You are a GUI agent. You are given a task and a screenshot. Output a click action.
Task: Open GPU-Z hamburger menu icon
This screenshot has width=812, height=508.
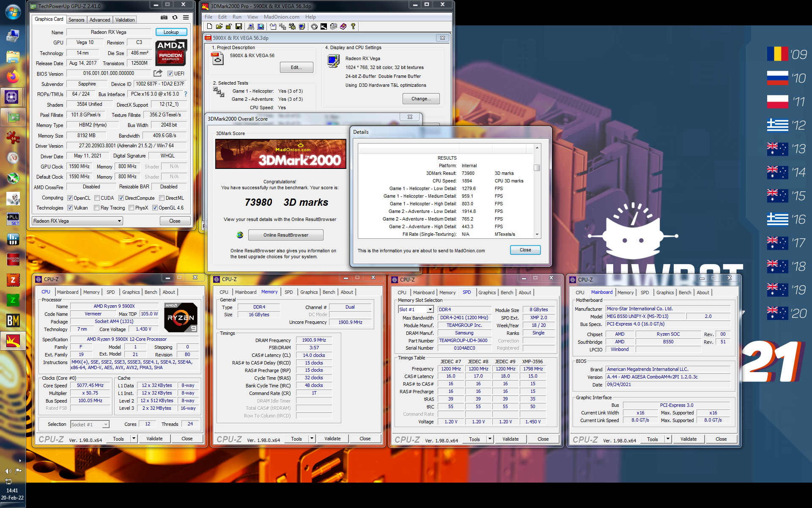(x=186, y=17)
